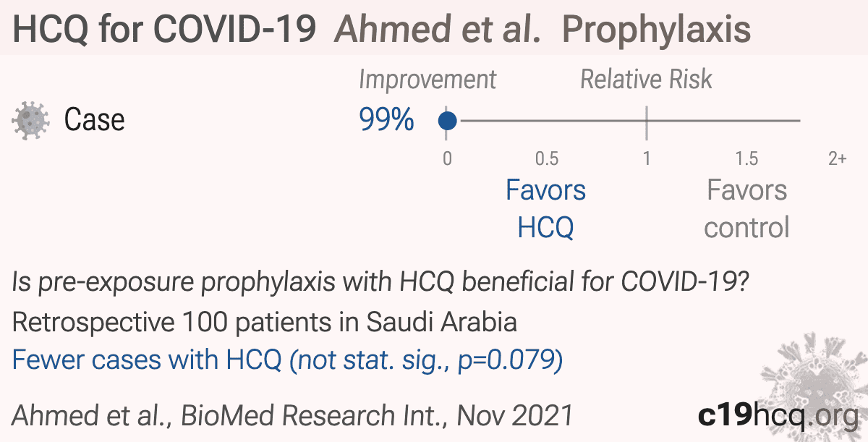This screenshot has width=868, height=442.
Task: Click the Improvement column header
Action: [x=427, y=80]
